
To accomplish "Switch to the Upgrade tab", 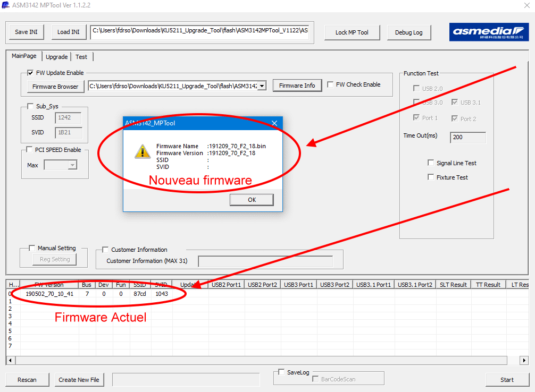I will click(x=57, y=57).
